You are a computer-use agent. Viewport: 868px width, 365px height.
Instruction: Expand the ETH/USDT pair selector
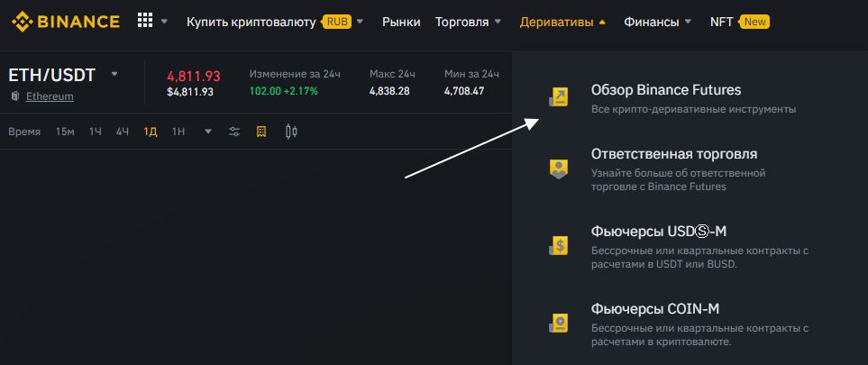point(114,74)
